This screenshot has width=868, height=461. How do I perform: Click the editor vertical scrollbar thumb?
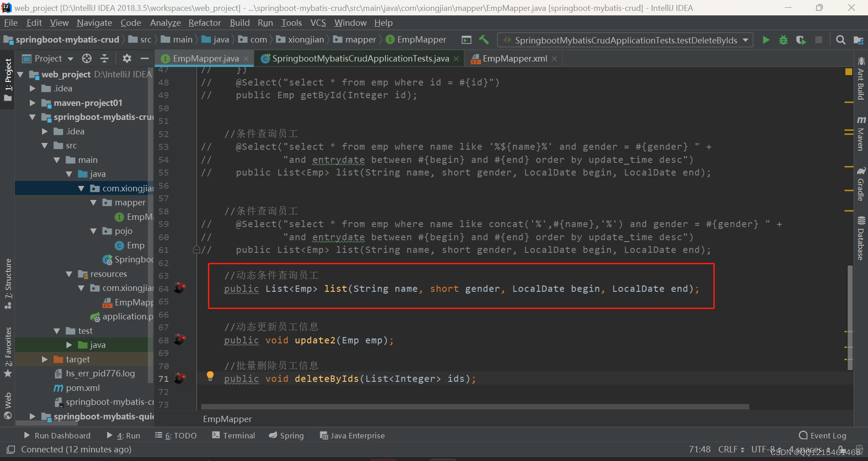(x=850, y=318)
